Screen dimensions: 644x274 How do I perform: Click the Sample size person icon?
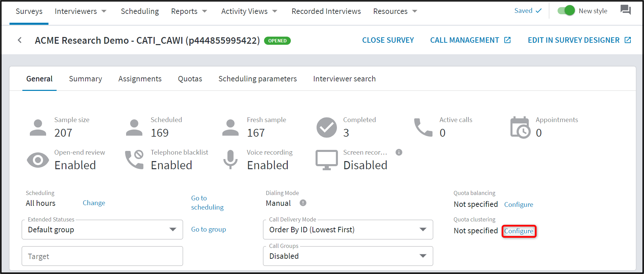tap(38, 128)
